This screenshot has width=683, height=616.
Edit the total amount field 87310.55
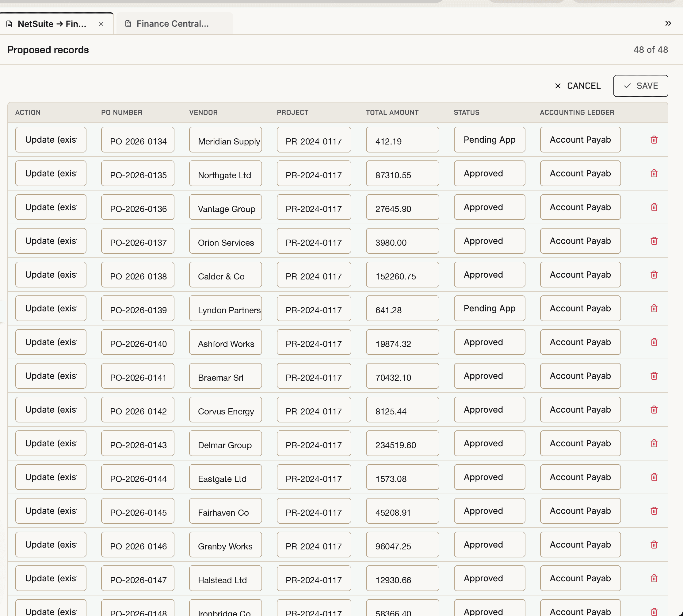402,174
